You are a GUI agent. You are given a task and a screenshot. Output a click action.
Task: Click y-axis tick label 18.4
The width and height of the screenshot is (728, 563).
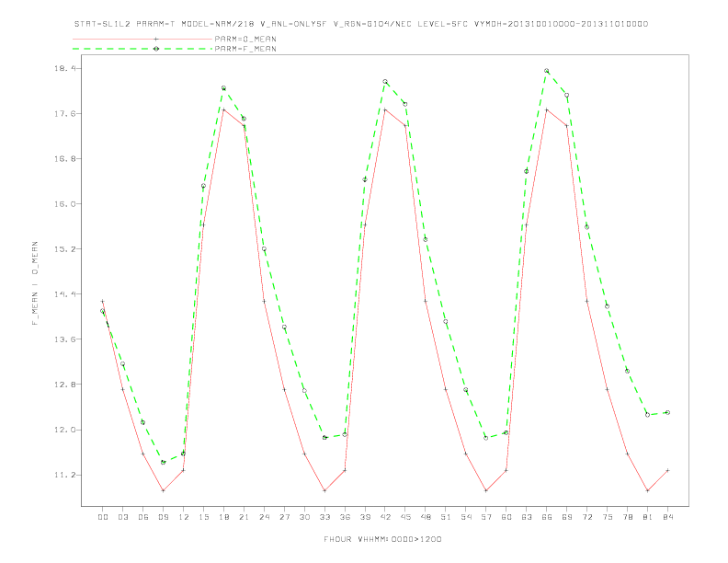pyautogui.click(x=64, y=68)
